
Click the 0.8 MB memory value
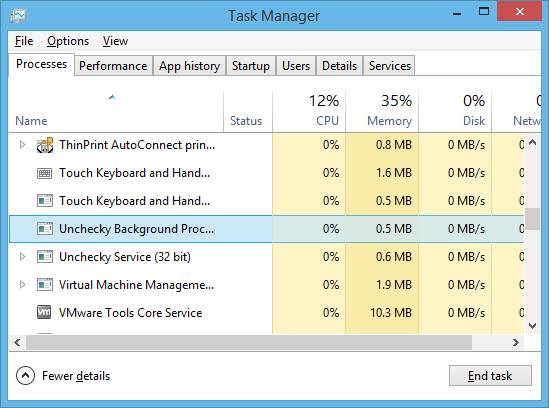[x=394, y=145]
